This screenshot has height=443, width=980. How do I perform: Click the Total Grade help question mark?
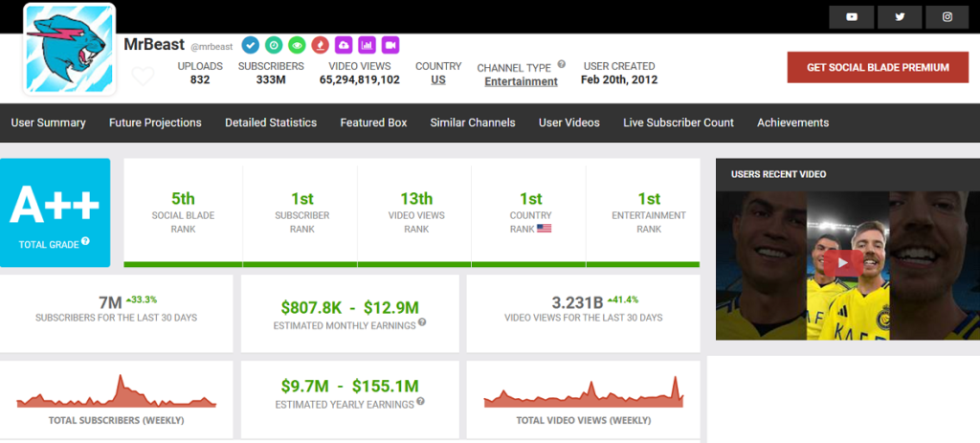pyautogui.click(x=85, y=241)
